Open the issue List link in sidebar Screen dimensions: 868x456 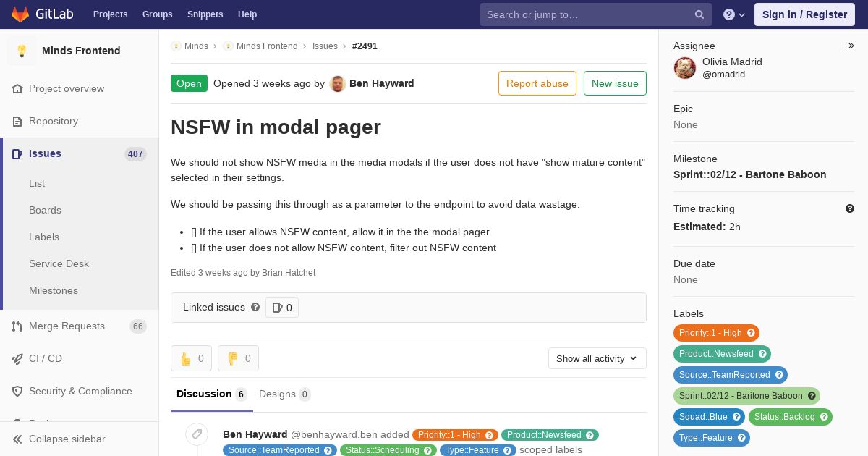click(37, 183)
